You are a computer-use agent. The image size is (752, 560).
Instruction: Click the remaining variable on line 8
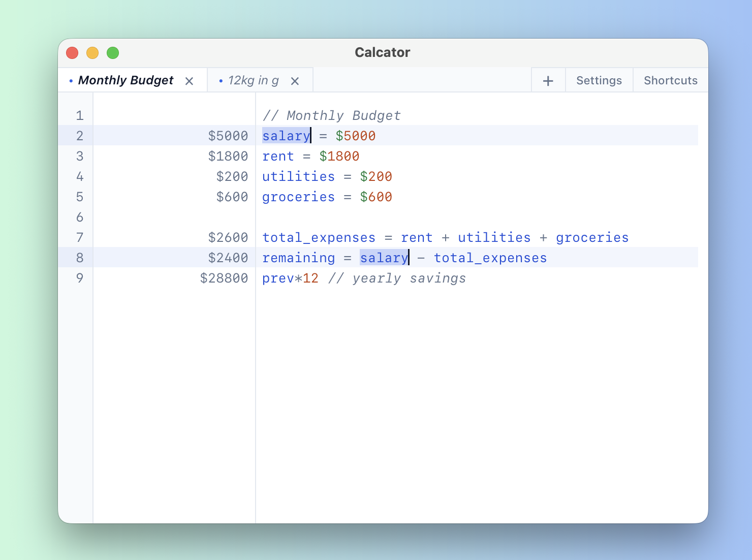coord(298,258)
